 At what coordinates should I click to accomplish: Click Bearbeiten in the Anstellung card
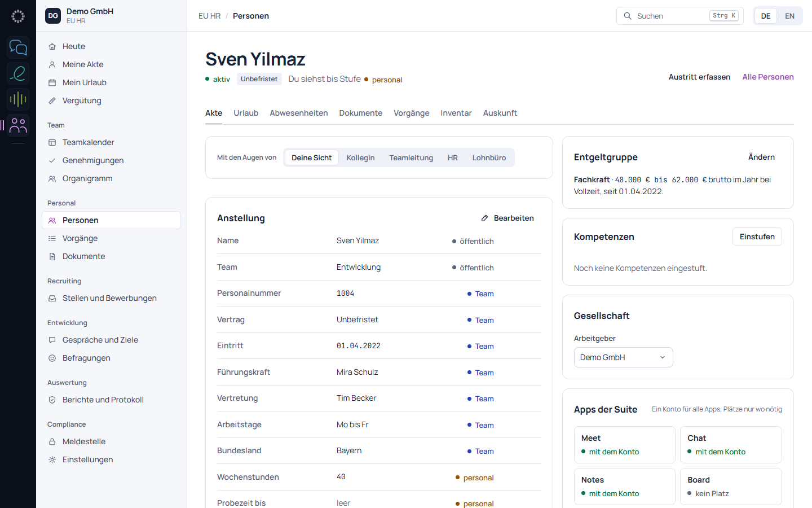pyautogui.click(x=507, y=218)
